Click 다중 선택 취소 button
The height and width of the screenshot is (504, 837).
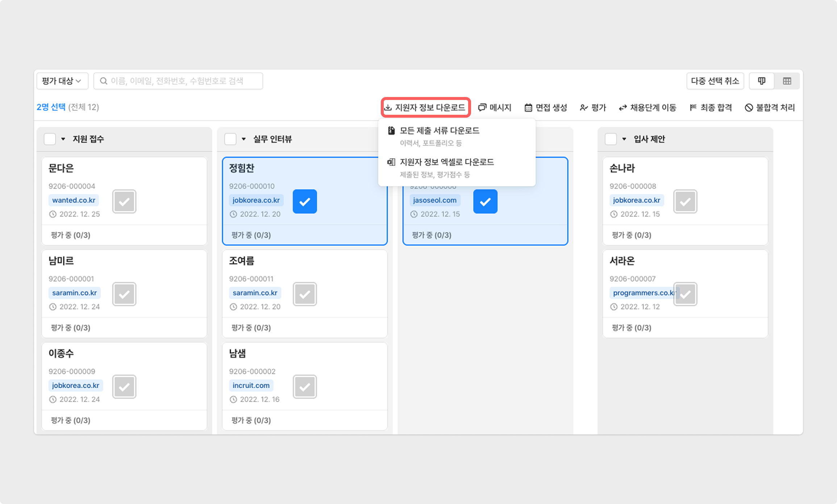(x=715, y=81)
